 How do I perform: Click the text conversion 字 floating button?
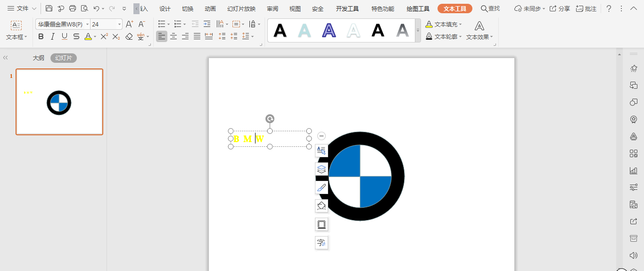[x=322, y=243]
